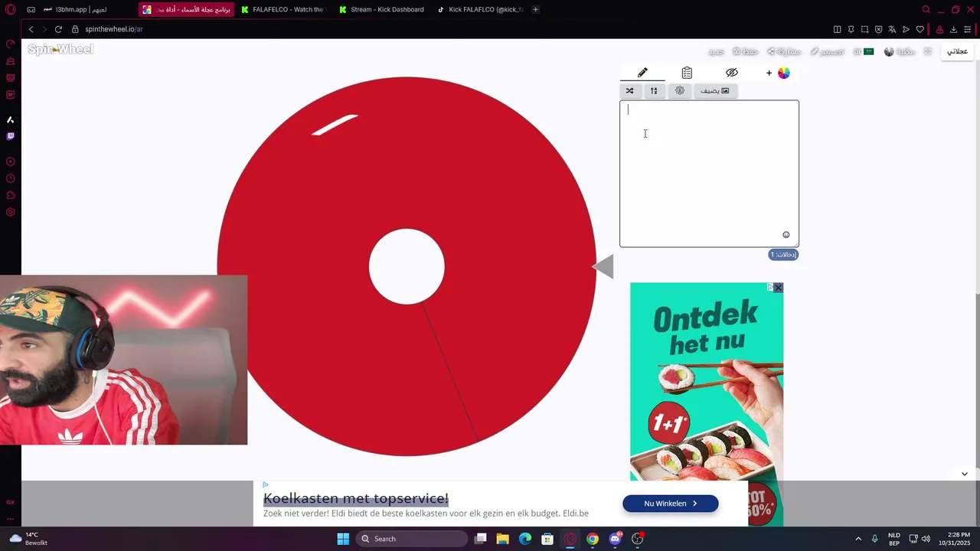980x551 pixels.
Task: Click the center hub of the wheel
Action: [x=407, y=266]
